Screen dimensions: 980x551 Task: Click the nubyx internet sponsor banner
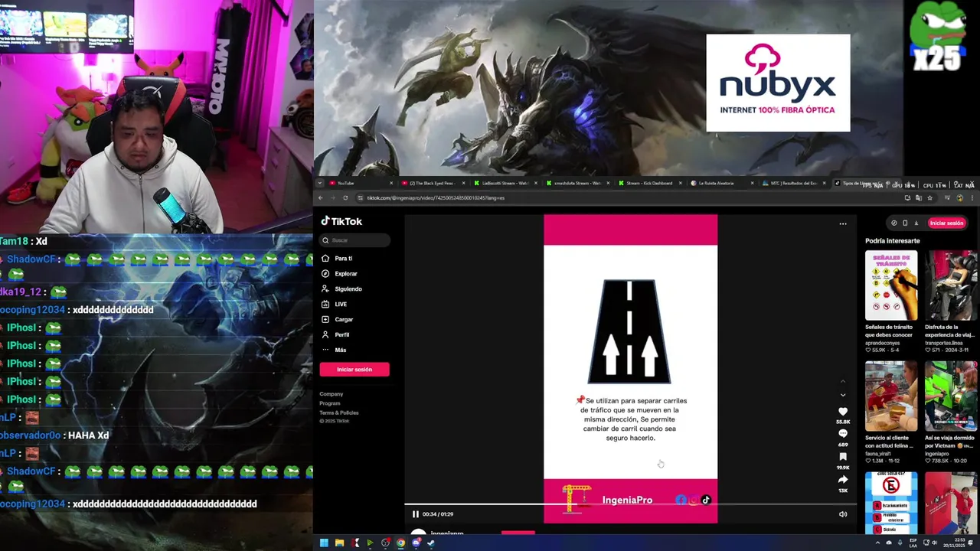tap(778, 83)
